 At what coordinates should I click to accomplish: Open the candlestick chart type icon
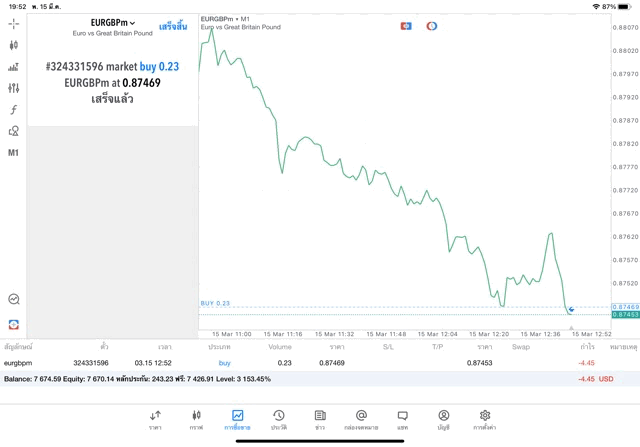[13, 45]
